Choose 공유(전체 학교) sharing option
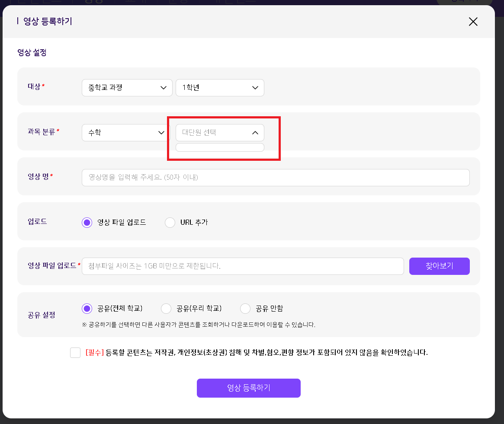 click(87, 309)
